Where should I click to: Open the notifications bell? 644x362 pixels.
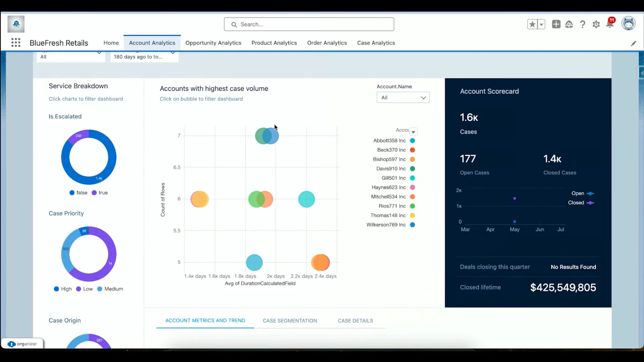[610, 24]
